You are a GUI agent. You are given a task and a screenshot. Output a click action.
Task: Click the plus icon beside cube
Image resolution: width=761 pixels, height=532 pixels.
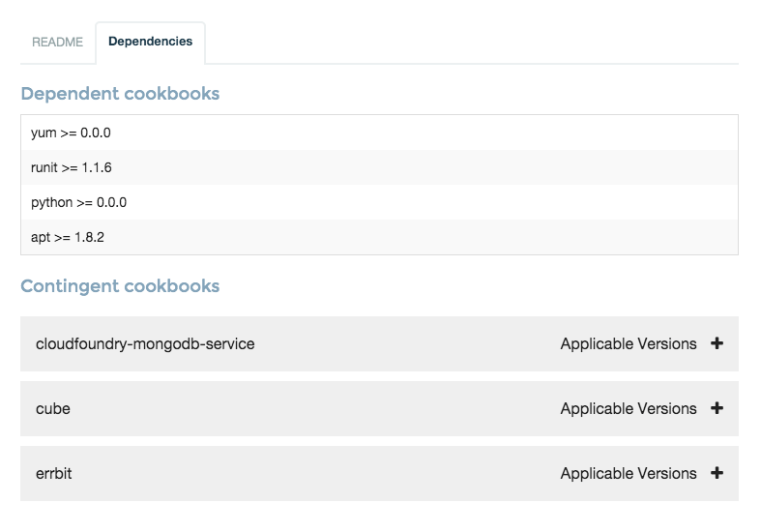(717, 408)
